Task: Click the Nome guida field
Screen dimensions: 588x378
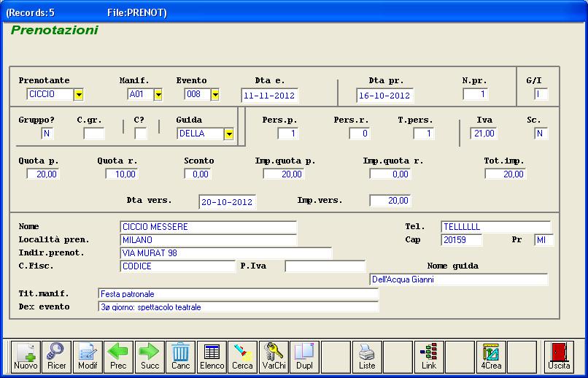Action: pos(459,279)
